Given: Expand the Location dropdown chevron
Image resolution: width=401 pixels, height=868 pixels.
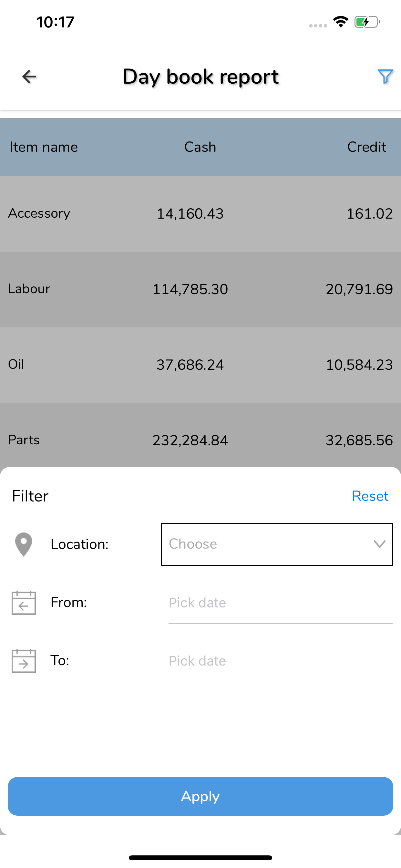Looking at the screenshot, I should tap(379, 544).
